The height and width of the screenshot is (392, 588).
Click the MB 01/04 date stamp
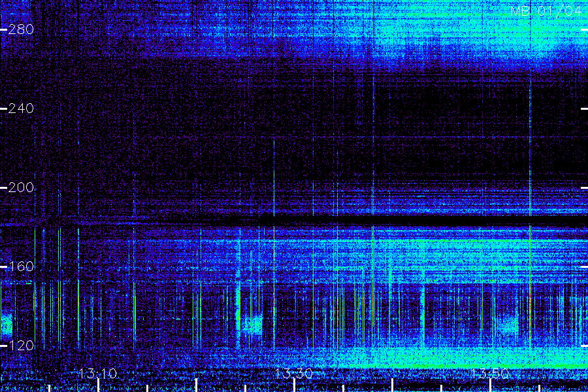click(546, 11)
